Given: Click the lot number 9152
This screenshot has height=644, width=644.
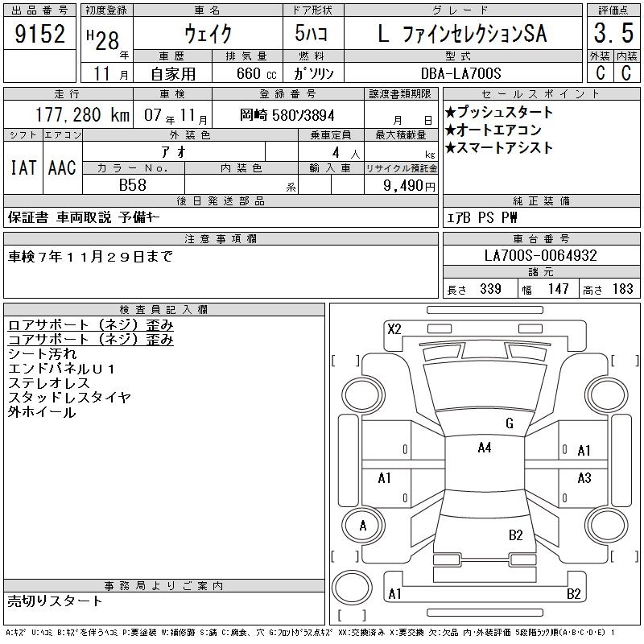Looking at the screenshot, I should [x=40, y=34].
